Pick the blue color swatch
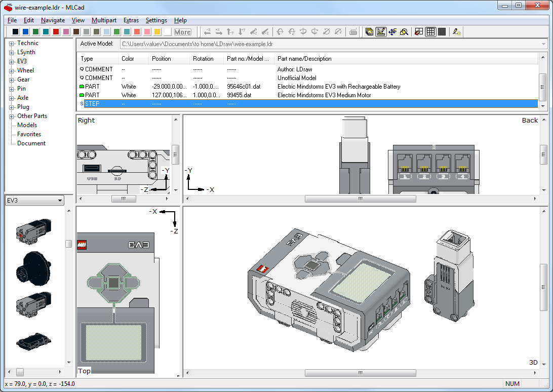553x392 pixels. click(x=25, y=32)
